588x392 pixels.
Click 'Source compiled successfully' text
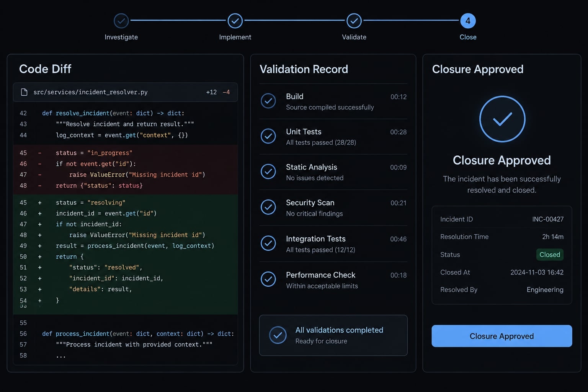330,107
